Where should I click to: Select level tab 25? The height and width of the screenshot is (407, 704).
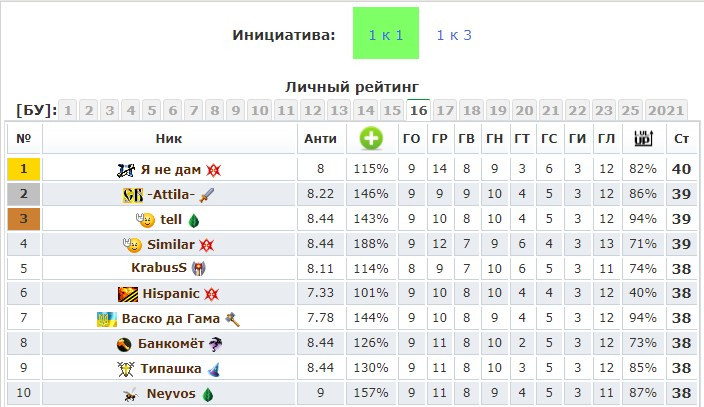[630, 110]
